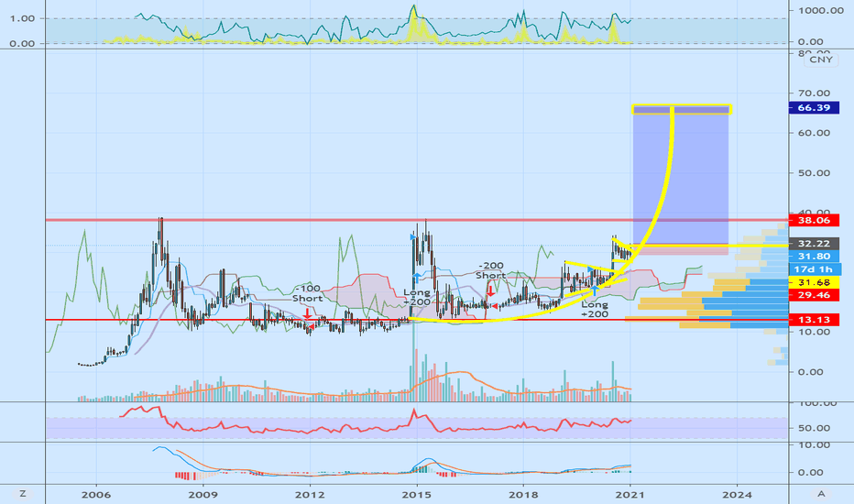Click the 50.00 price axis value
The image size is (854, 504).
814,173
